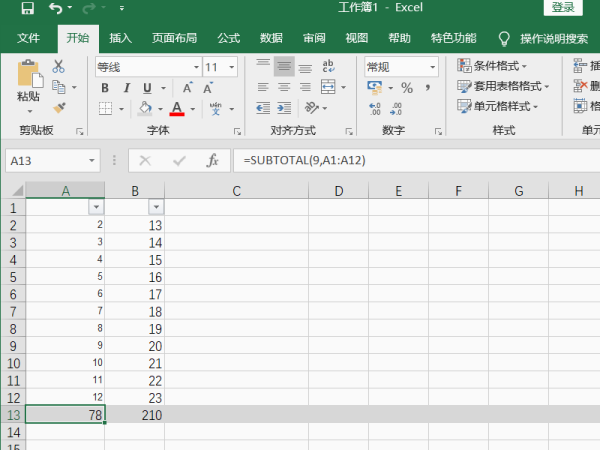Click the Name Box showing A13
Screen dimensions: 600x450
[45, 160]
